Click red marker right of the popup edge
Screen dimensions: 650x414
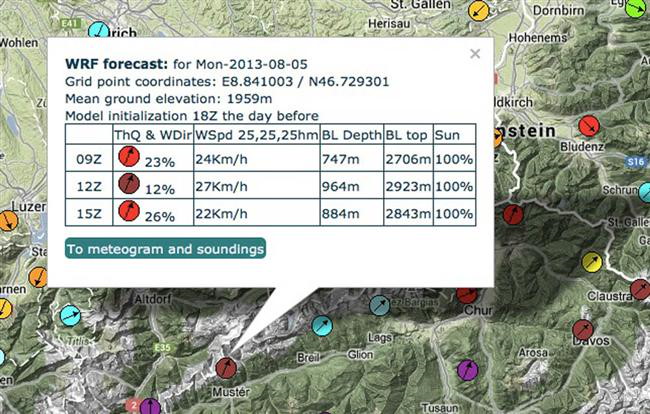coord(513,214)
